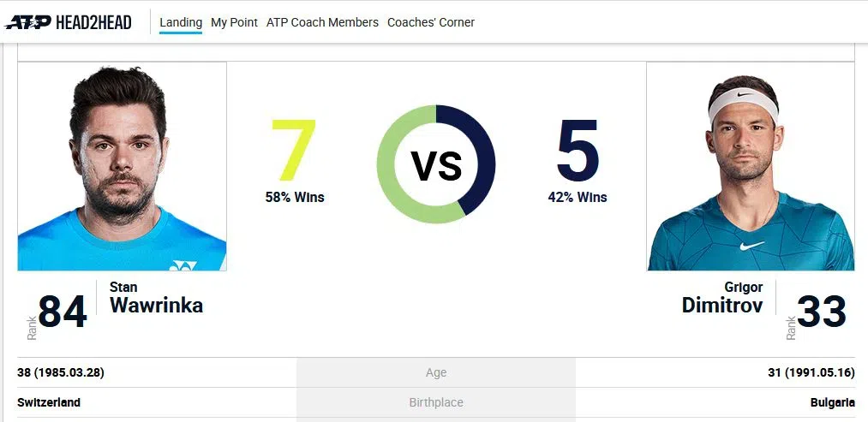Click Dimitrov's rank number 33
This screenshot has width=868, height=422.
[822, 312]
